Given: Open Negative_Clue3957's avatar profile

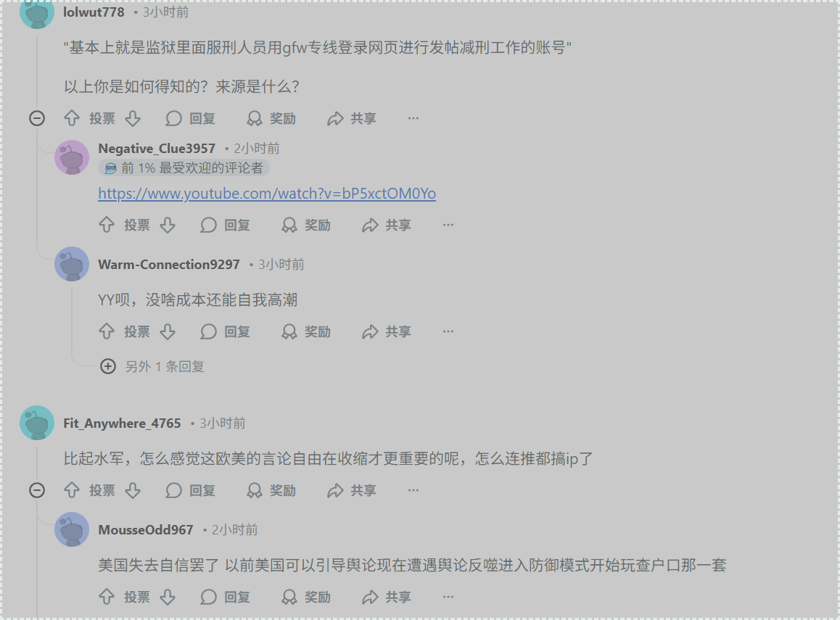Looking at the screenshot, I should (x=72, y=157).
